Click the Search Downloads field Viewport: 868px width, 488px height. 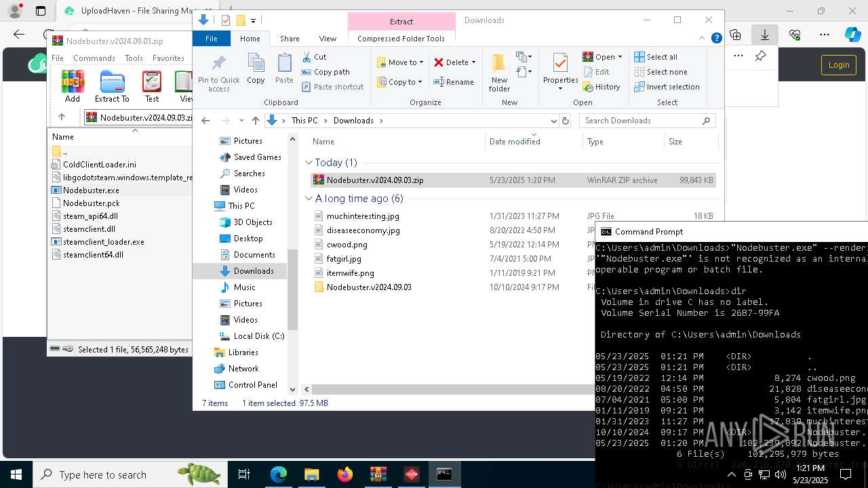coord(647,121)
